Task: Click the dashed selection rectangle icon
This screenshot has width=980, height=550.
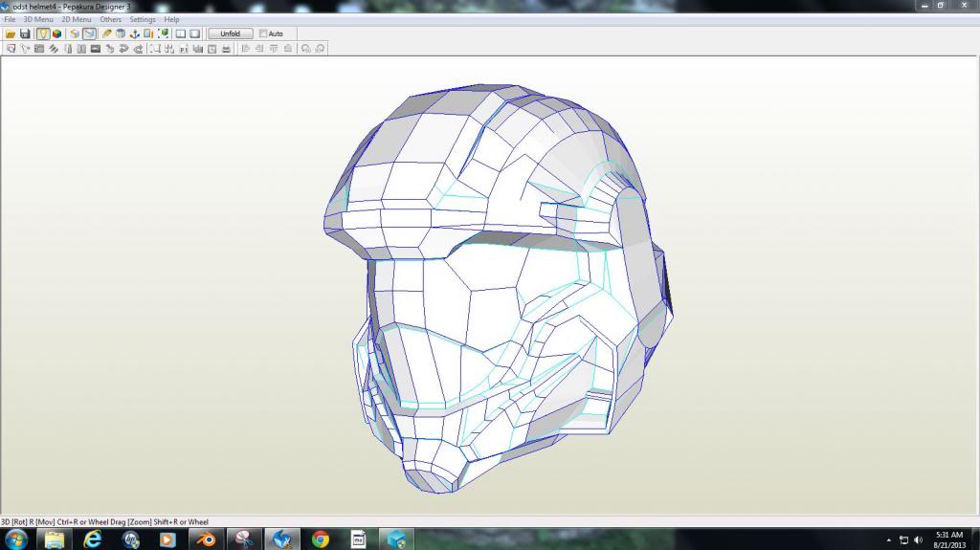Action: (x=155, y=49)
